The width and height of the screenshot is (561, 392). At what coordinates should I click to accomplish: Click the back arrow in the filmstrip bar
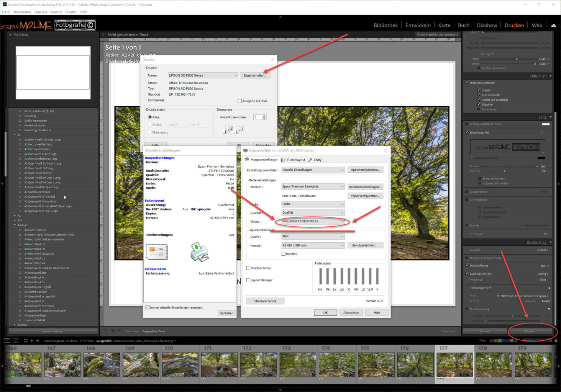[32, 340]
